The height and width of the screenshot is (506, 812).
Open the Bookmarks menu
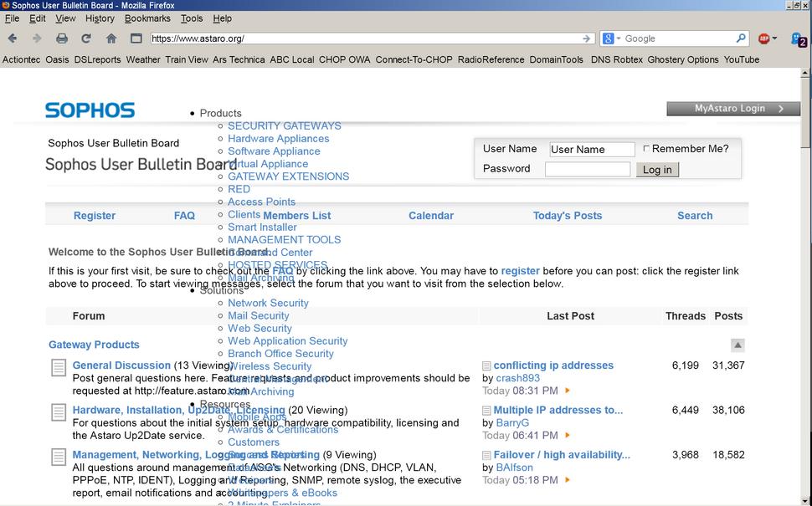point(147,18)
